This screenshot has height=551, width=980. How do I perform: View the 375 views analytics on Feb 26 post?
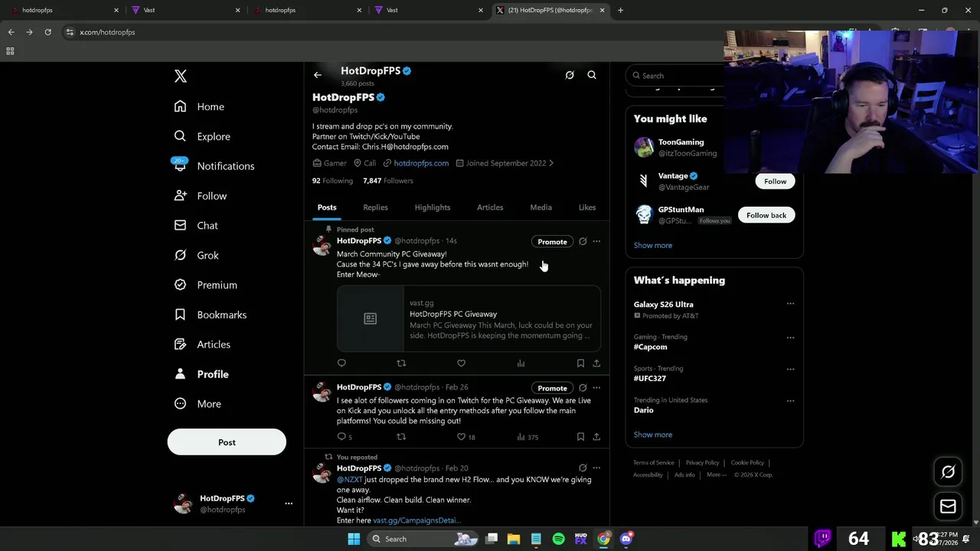528,437
